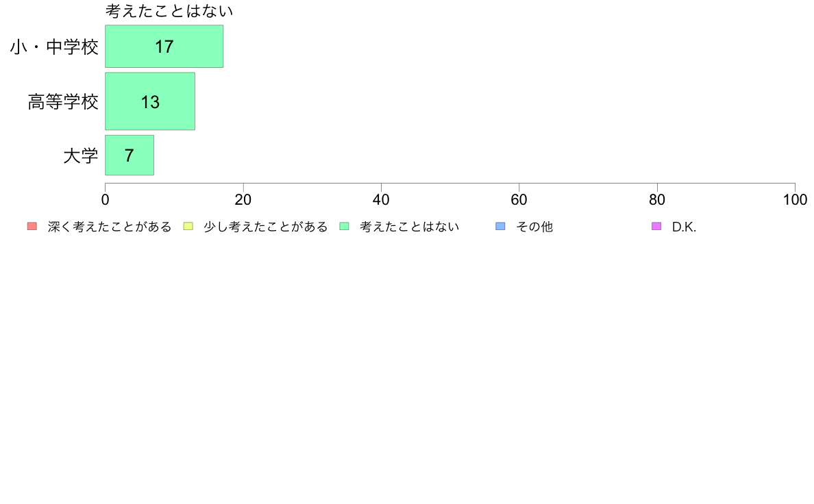Click the yellow 少し考えたことがある legend swatch
This screenshot has width=814, height=504.
(x=188, y=226)
